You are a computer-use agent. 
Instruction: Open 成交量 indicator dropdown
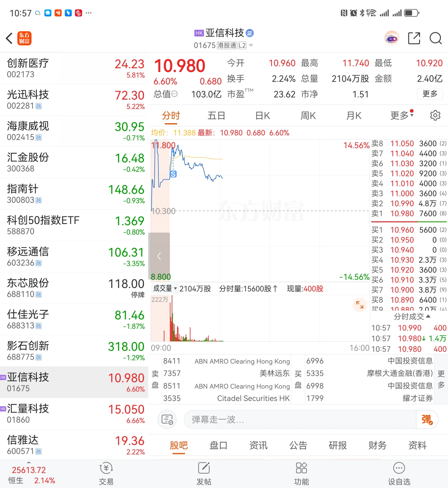[x=165, y=288]
